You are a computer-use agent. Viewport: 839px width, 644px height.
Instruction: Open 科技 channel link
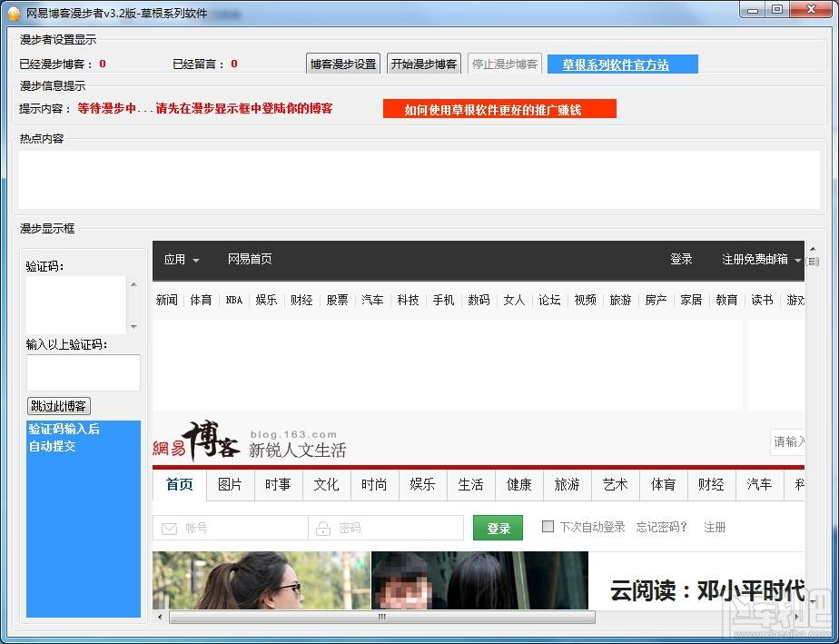408,300
